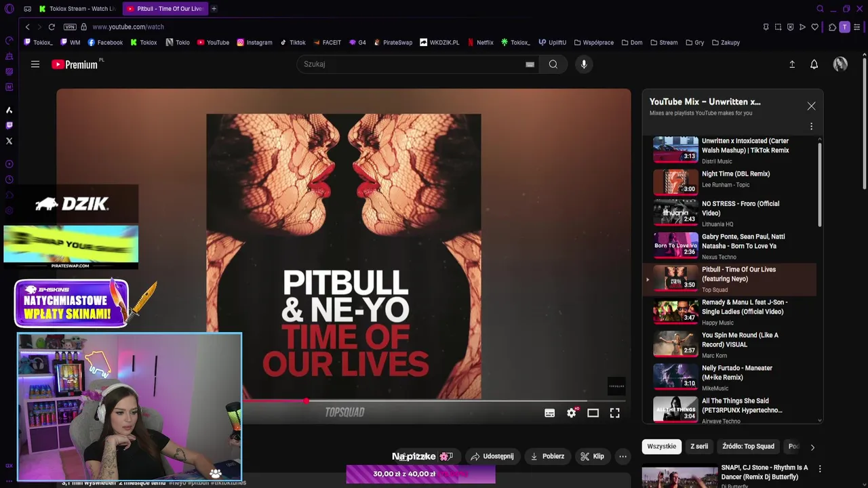Toggle the VPN badge in address bar
This screenshot has height=488, width=868.
[70, 27]
